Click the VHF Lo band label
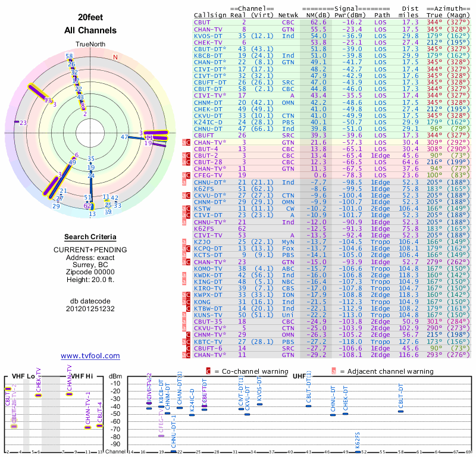Screen dimensions: 476x457 (23, 376)
